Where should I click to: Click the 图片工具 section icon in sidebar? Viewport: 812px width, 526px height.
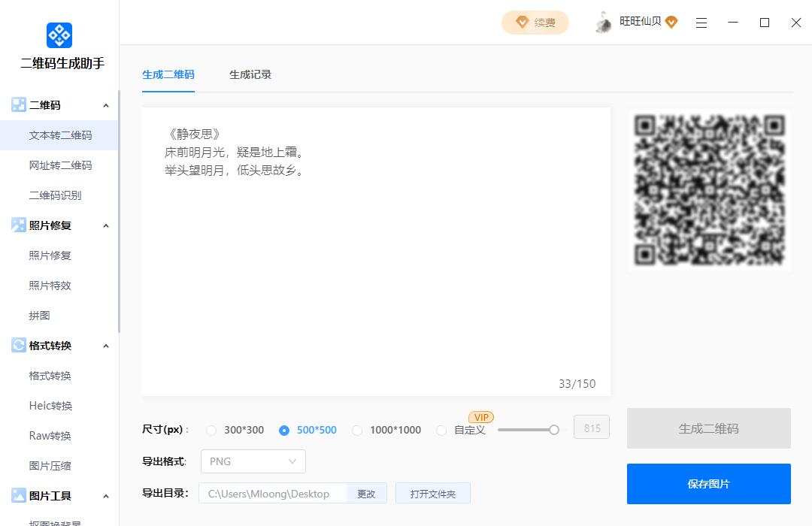pyautogui.click(x=19, y=495)
